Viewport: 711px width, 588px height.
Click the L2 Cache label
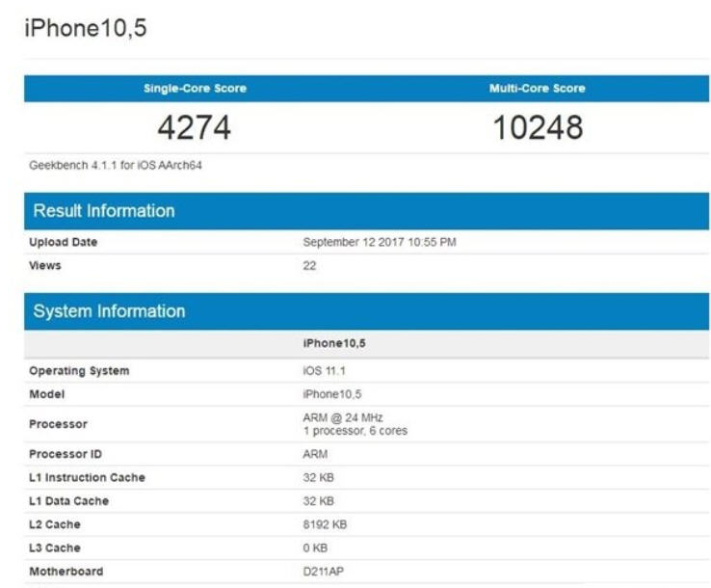[x=55, y=524]
